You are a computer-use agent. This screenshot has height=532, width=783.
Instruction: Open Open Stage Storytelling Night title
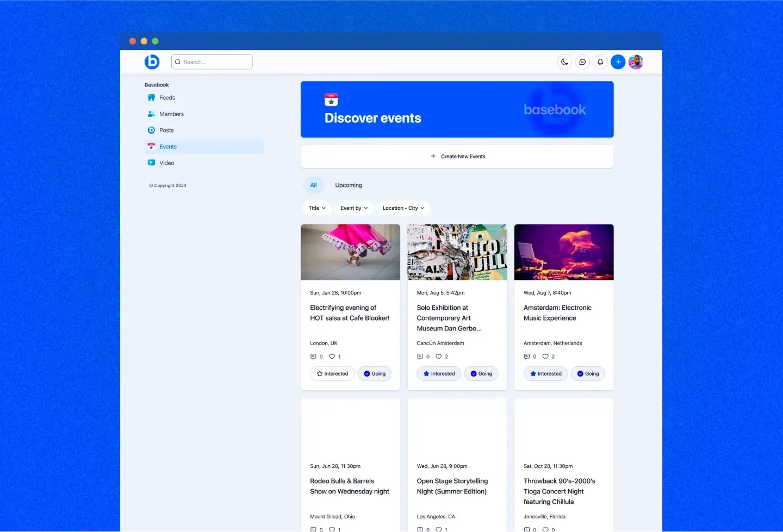(452, 486)
